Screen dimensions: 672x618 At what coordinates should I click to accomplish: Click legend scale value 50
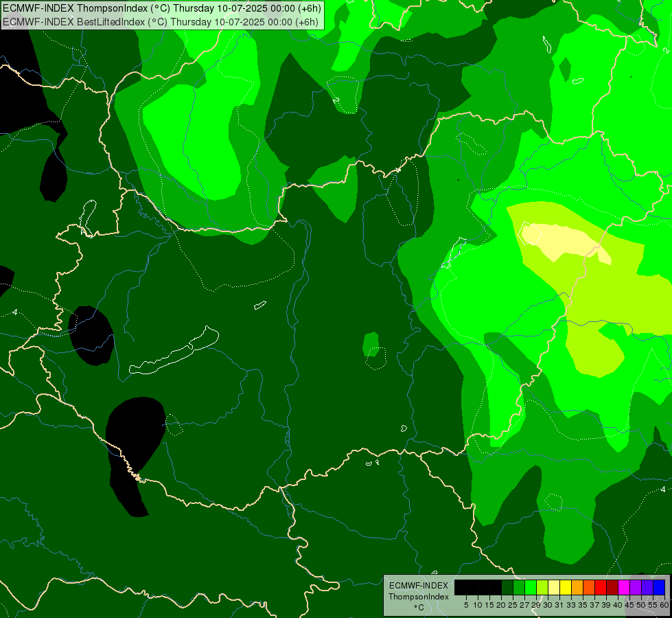click(641, 605)
